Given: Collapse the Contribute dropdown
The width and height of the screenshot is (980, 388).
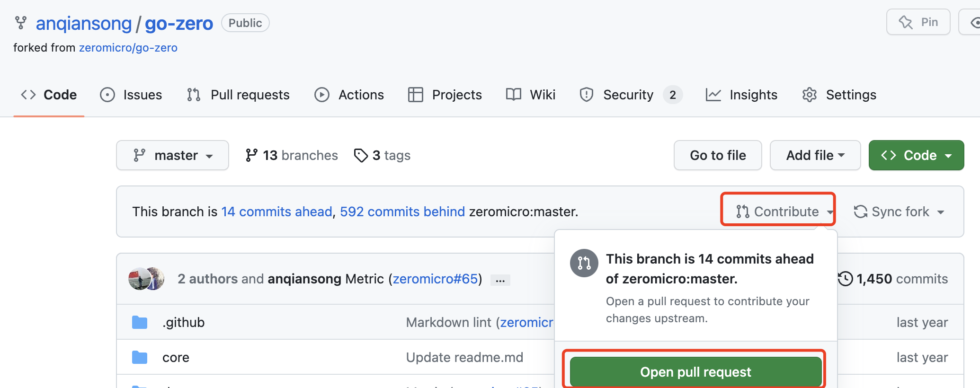Looking at the screenshot, I should [778, 212].
